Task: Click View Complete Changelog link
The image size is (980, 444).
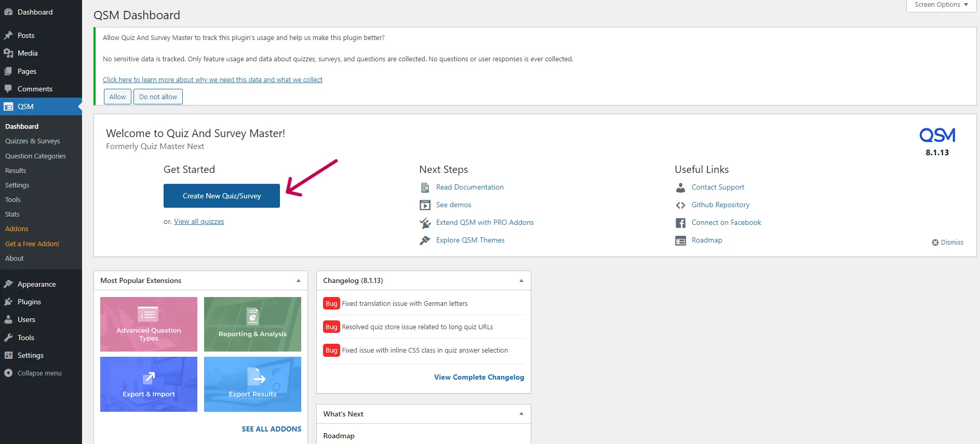Action: pyautogui.click(x=479, y=378)
